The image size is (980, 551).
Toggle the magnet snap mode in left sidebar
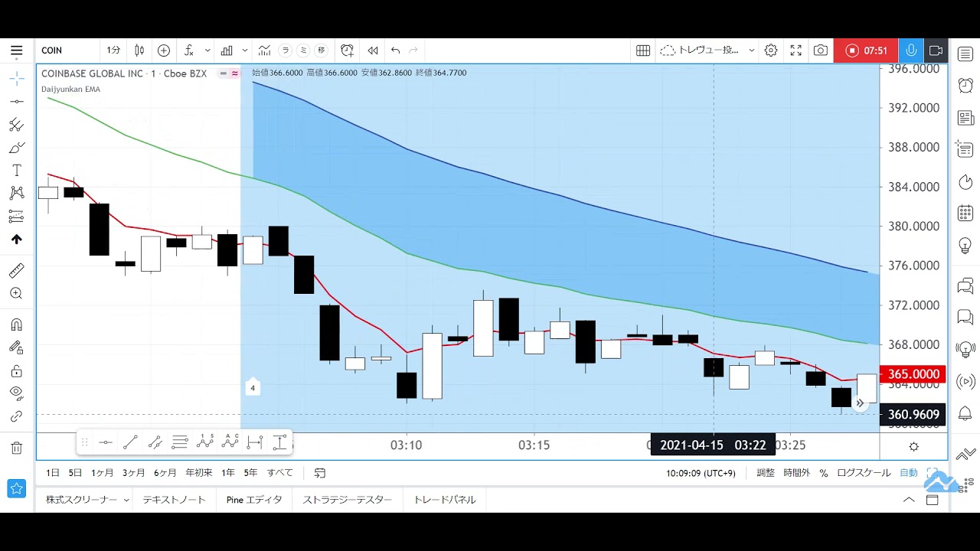tap(16, 324)
